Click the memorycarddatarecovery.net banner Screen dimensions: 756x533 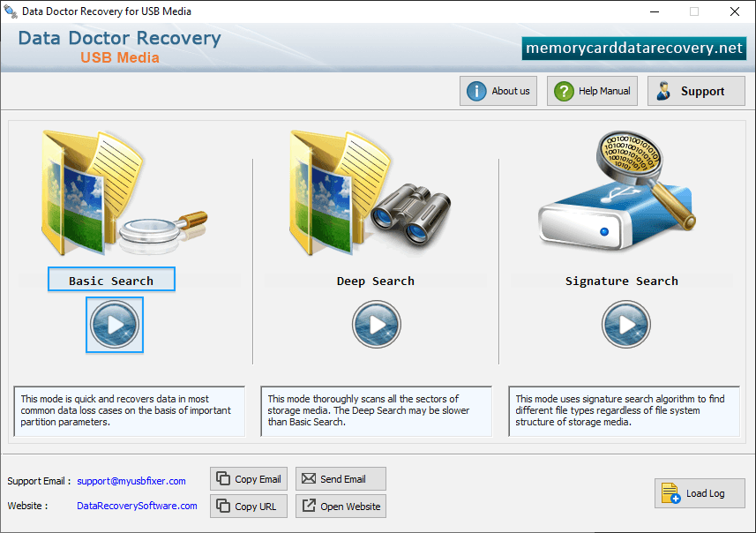(634, 49)
